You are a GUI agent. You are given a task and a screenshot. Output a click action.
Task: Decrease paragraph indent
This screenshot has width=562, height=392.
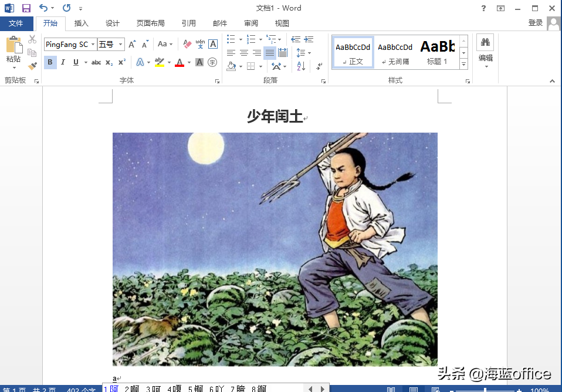[296, 39]
